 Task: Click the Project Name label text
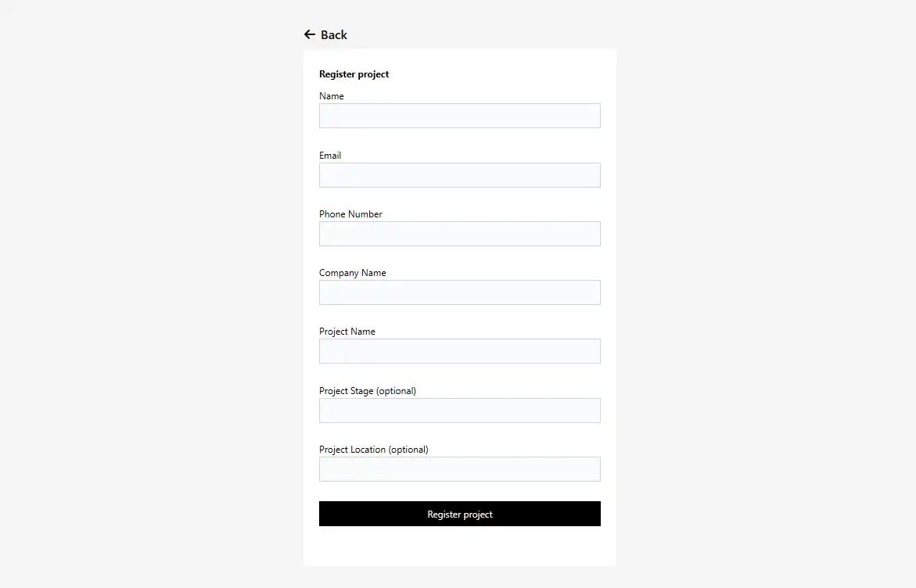point(347,331)
